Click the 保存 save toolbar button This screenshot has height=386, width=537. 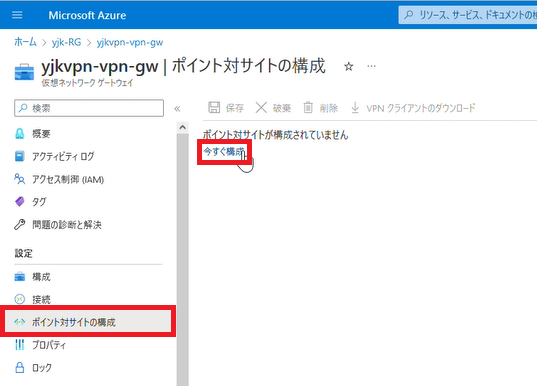(226, 108)
